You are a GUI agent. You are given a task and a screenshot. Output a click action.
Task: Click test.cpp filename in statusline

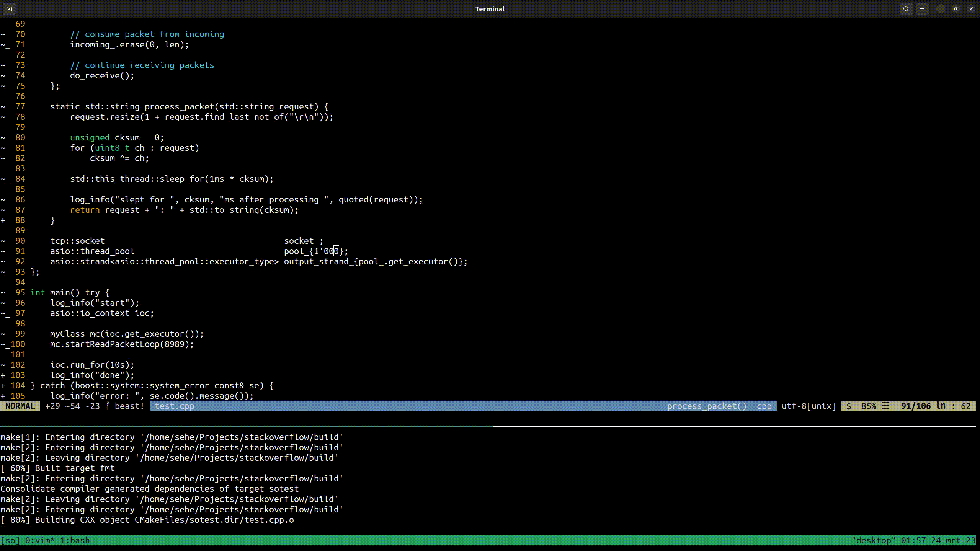point(175,406)
